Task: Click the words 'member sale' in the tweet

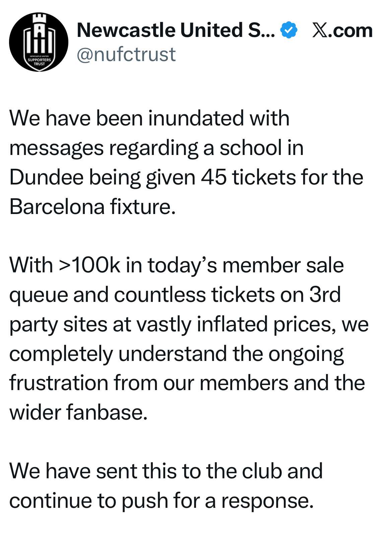Action: (x=283, y=265)
